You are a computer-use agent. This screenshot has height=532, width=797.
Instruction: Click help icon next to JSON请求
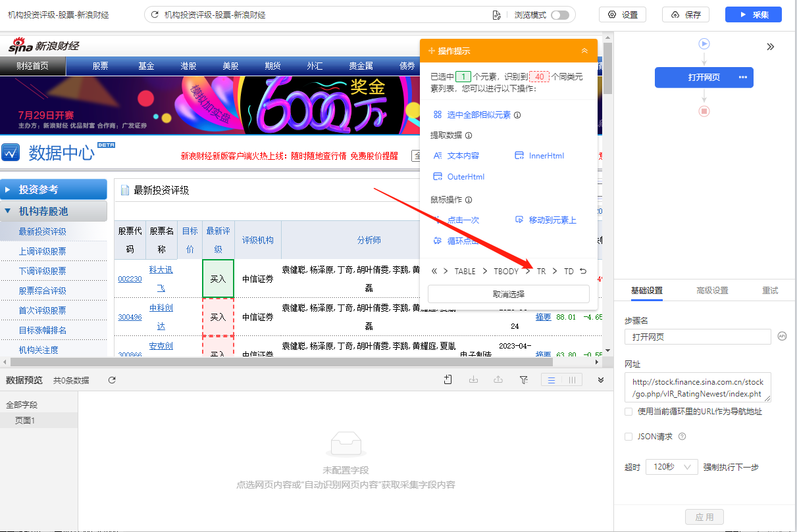[x=682, y=437]
